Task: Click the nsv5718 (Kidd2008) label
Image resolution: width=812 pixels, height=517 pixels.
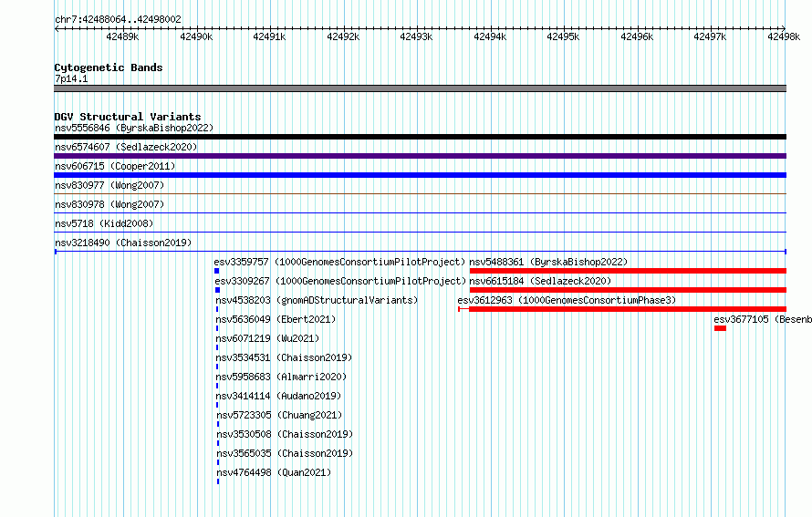Action: point(104,223)
